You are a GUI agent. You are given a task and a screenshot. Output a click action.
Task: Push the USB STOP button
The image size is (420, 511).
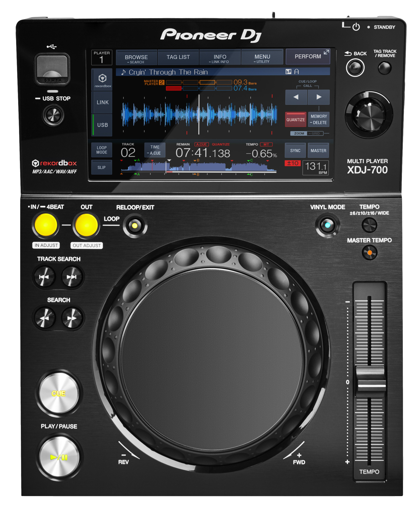pos(53,115)
